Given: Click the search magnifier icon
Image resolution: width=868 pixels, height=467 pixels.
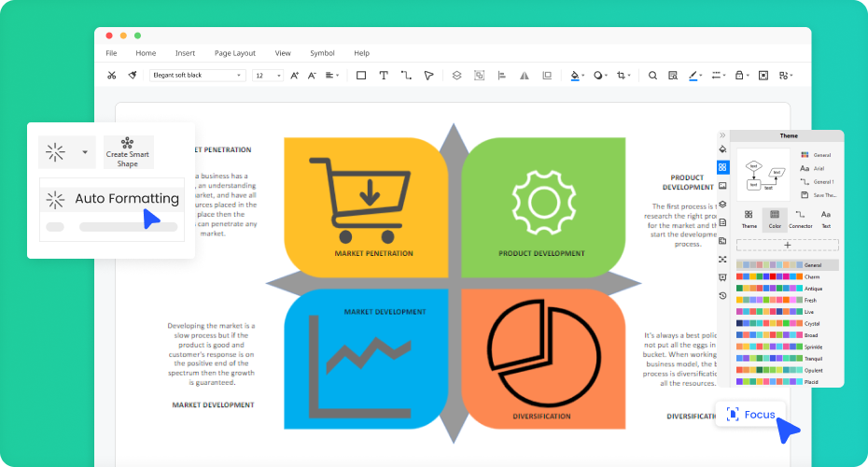Looking at the screenshot, I should pyautogui.click(x=652, y=76).
